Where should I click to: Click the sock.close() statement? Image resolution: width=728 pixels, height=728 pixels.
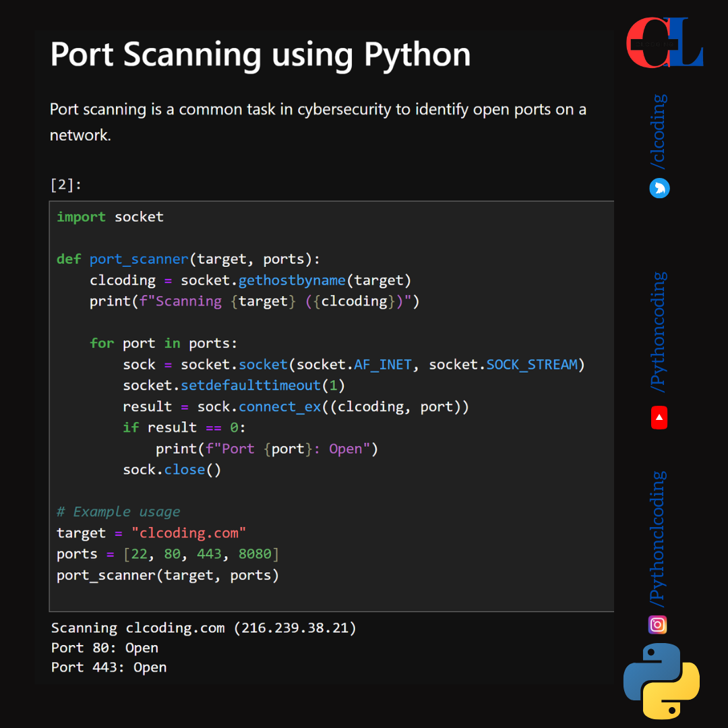171,470
